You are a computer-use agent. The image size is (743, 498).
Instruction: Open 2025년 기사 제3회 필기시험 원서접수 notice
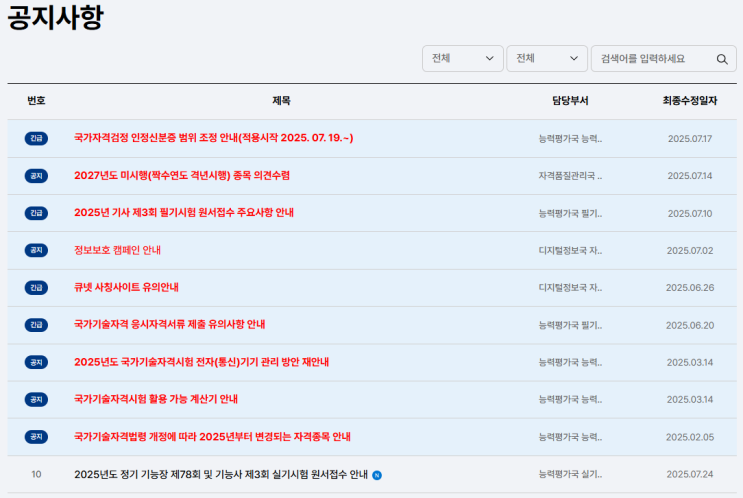pos(184,213)
